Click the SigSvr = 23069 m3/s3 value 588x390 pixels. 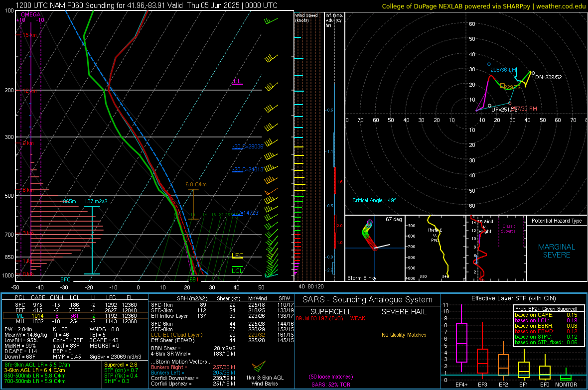click(116, 357)
